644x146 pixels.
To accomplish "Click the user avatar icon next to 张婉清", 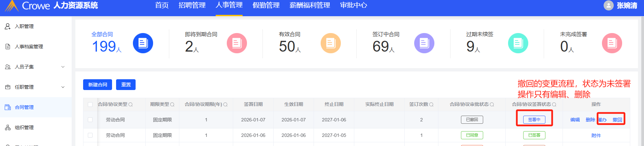I will pyautogui.click(x=608, y=5).
